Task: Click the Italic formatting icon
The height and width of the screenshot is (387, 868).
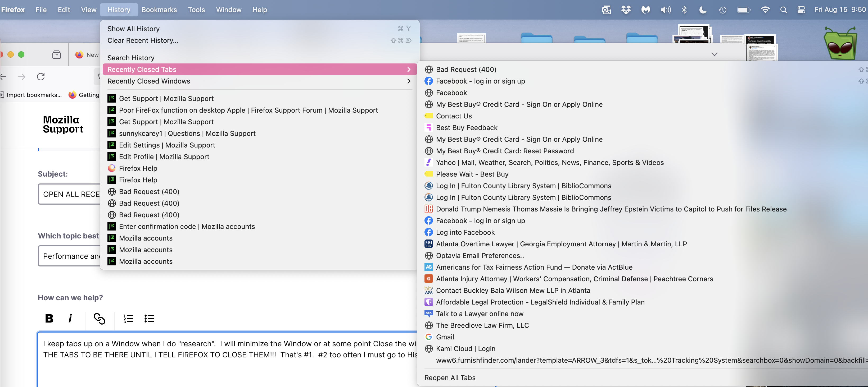Action: pos(70,318)
